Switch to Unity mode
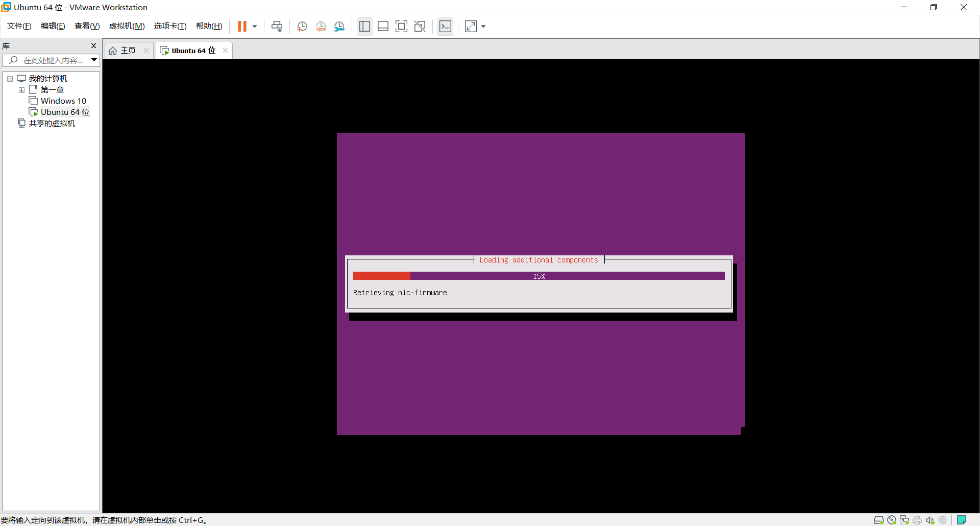The height and width of the screenshot is (526, 980). [420, 27]
